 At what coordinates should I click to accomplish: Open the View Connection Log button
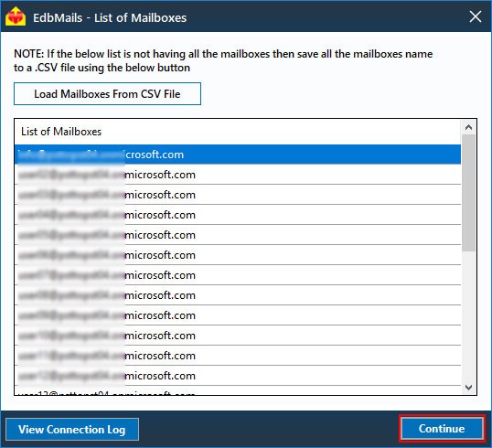click(x=72, y=429)
